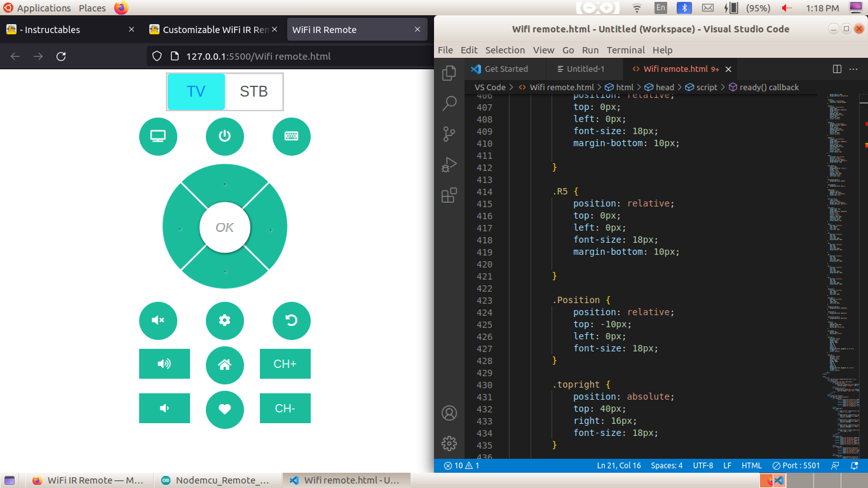The height and width of the screenshot is (488, 868).
Task: Open the head breadcrumb dropdown
Action: click(661, 87)
